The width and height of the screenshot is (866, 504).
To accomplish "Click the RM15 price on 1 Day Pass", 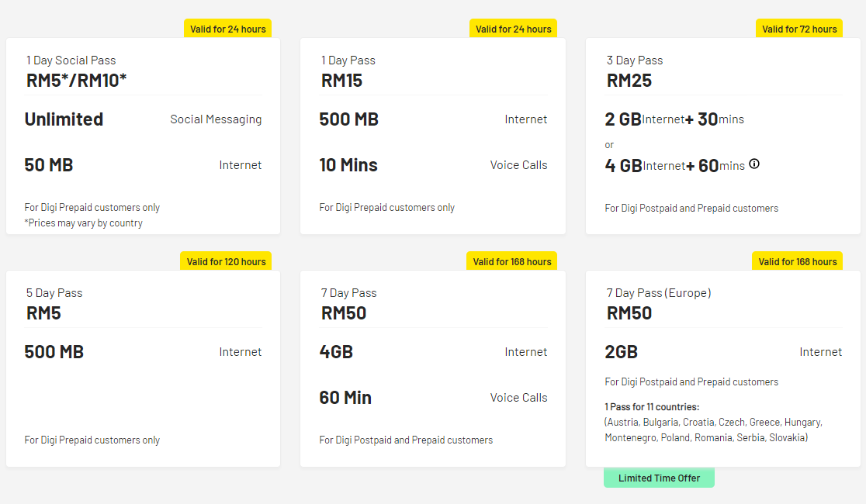I will [341, 81].
